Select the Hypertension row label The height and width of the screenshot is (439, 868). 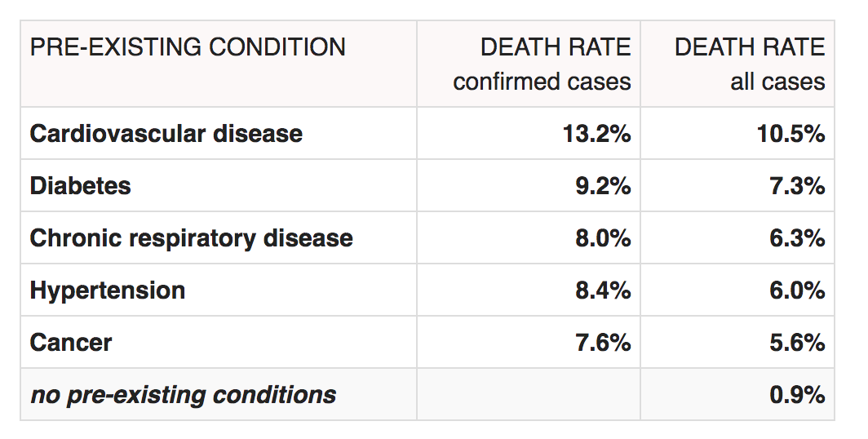click(108, 290)
